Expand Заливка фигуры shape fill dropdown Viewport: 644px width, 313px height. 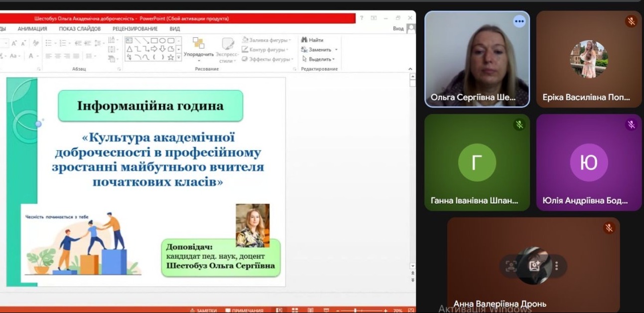[x=289, y=40]
